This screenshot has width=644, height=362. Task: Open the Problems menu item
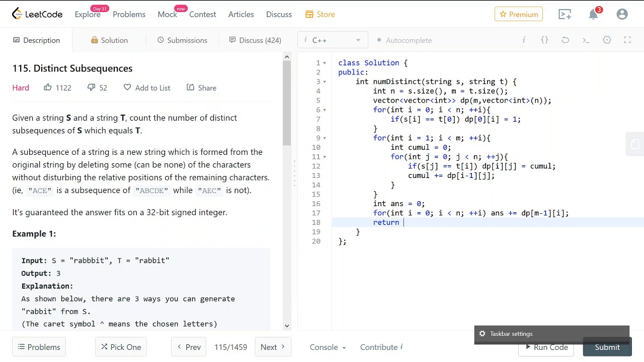tap(129, 14)
